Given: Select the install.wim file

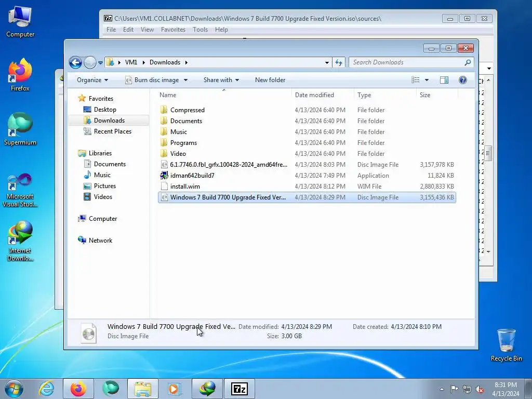Looking at the screenshot, I should (307, 187).
